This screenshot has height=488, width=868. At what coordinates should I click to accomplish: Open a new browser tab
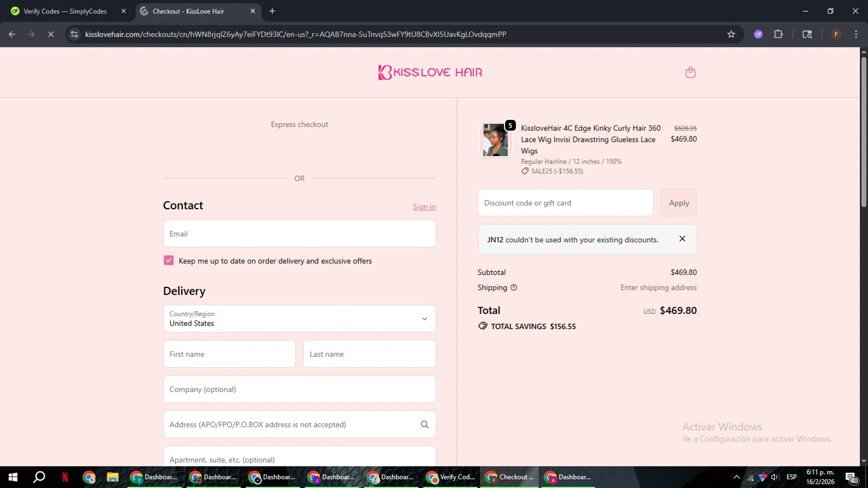(272, 11)
